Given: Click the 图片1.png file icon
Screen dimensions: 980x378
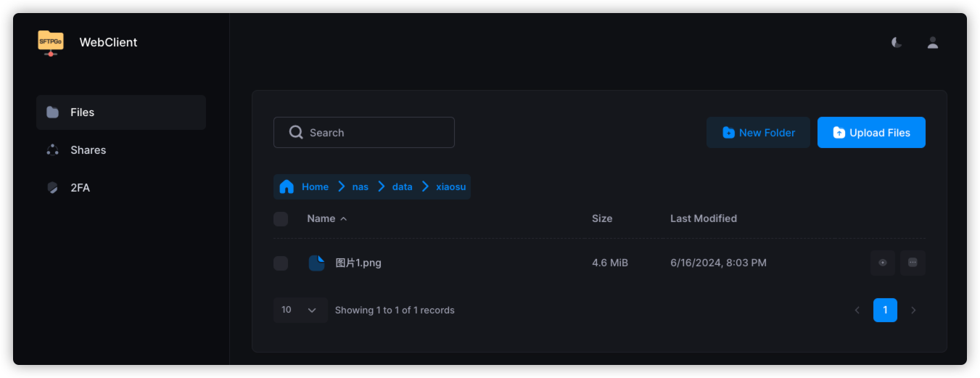Looking at the screenshot, I should (316, 263).
